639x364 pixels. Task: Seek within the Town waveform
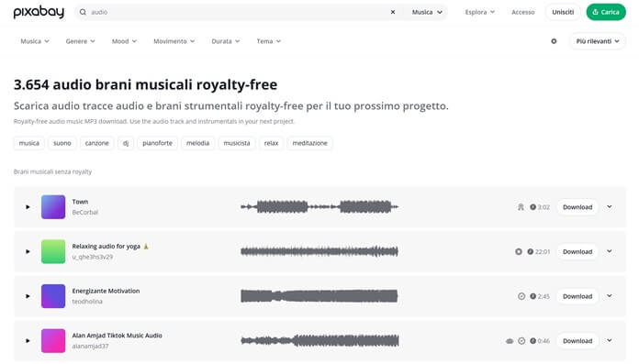319,207
